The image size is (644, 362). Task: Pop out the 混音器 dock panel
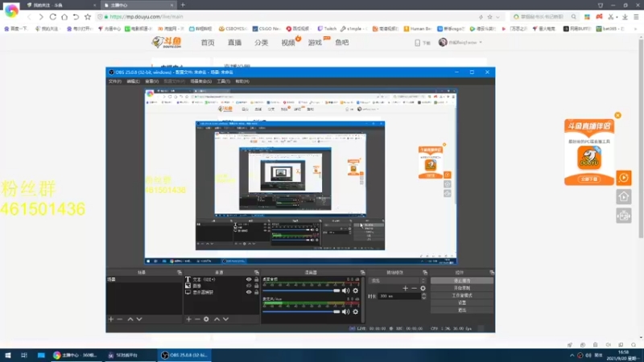[363, 272]
